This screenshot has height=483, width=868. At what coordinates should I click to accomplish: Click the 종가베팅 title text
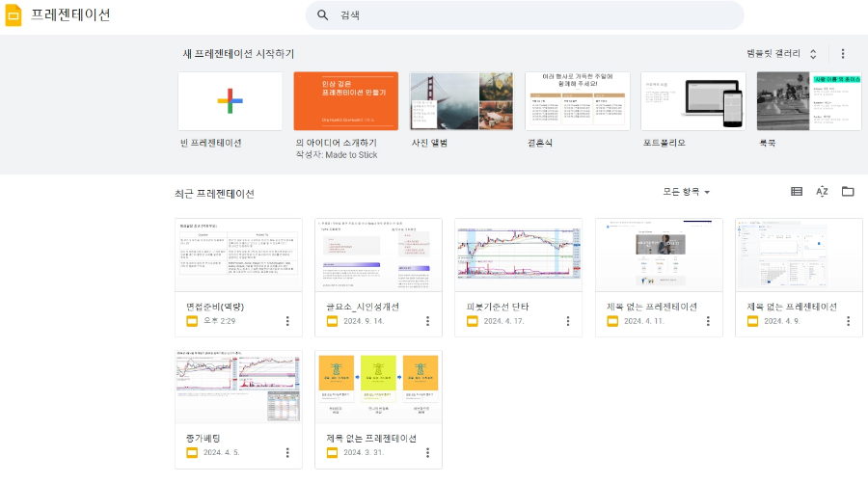click(x=203, y=439)
